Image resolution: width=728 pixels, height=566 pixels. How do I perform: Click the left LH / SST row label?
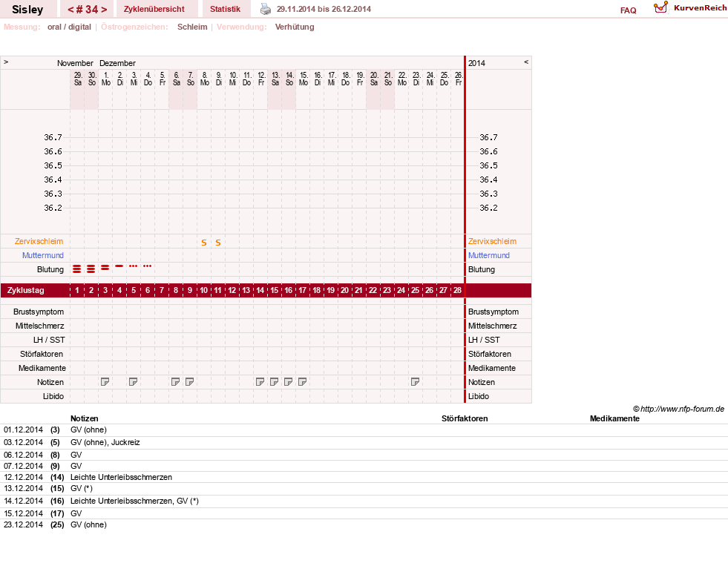point(49,340)
